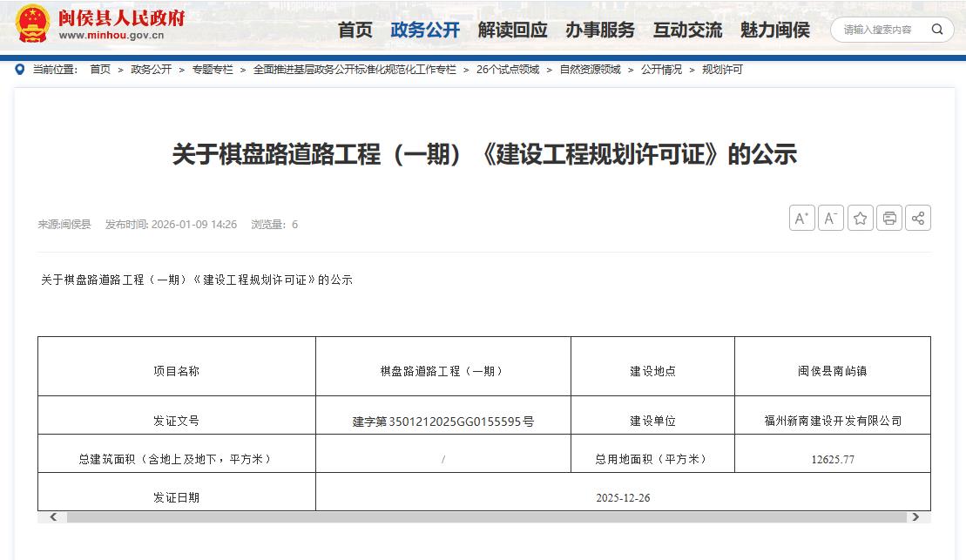Open the share icon
The height and width of the screenshot is (560, 966).
(x=918, y=218)
